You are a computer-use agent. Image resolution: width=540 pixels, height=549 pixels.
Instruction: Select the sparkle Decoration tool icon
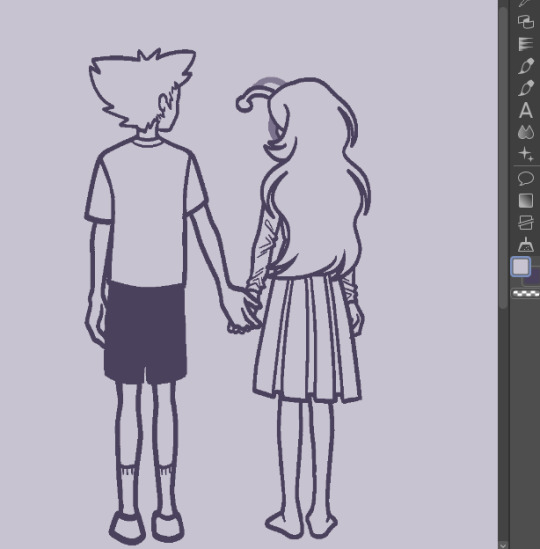pos(526,154)
